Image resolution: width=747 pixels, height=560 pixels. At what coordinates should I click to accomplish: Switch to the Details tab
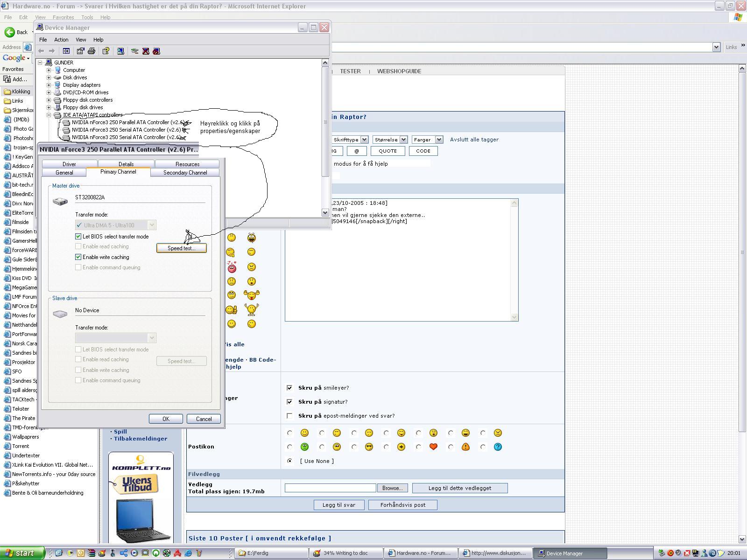pos(126,164)
